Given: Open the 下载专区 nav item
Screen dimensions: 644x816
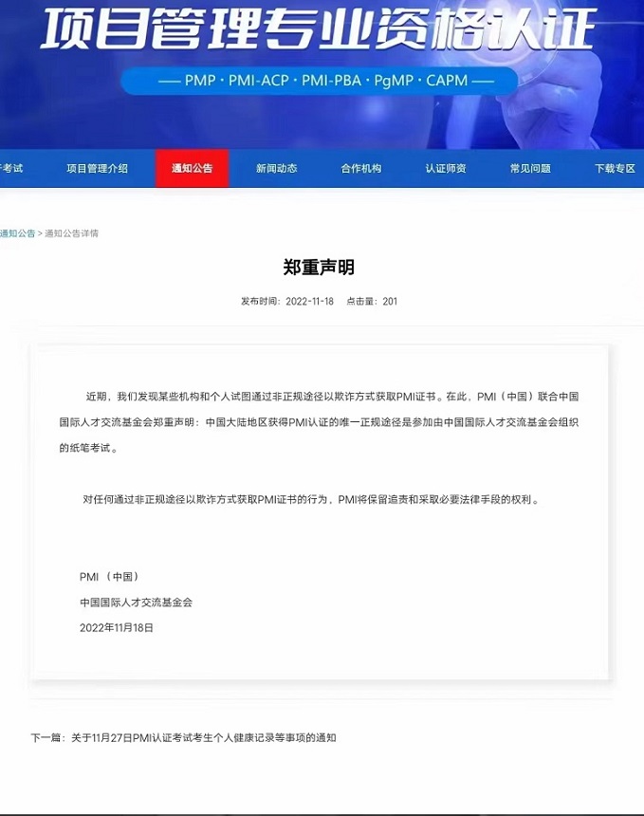Looking at the screenshot, I should point(616,169).
